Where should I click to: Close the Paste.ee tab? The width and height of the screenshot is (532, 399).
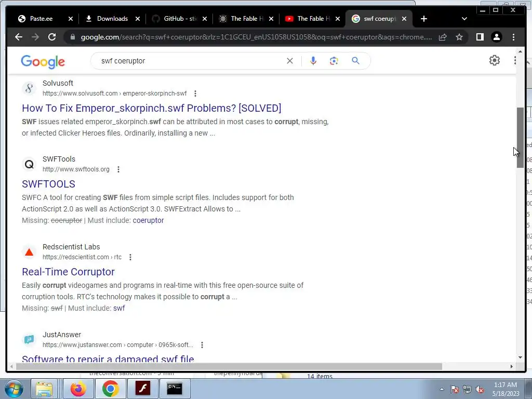click(71, 19)
